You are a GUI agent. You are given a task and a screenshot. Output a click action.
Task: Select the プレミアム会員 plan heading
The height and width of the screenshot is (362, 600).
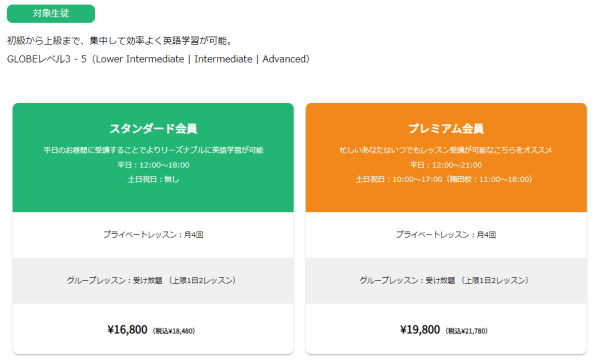[446, 129]
